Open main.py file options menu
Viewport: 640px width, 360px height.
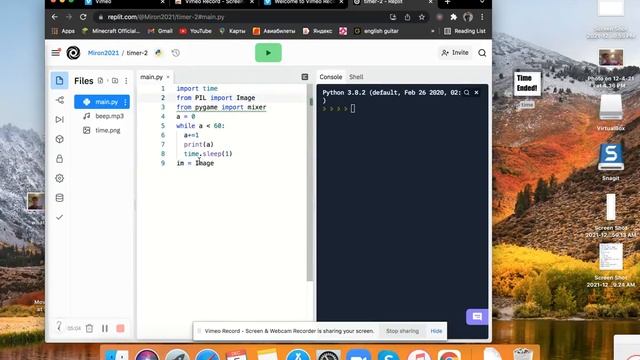click(x=125, y=102)
